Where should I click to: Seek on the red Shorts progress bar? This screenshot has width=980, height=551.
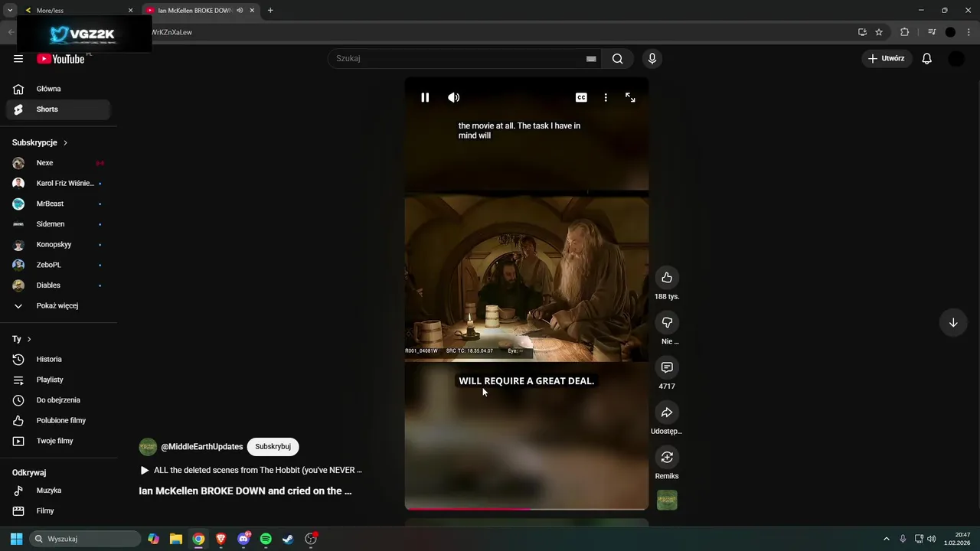(527, 508)
